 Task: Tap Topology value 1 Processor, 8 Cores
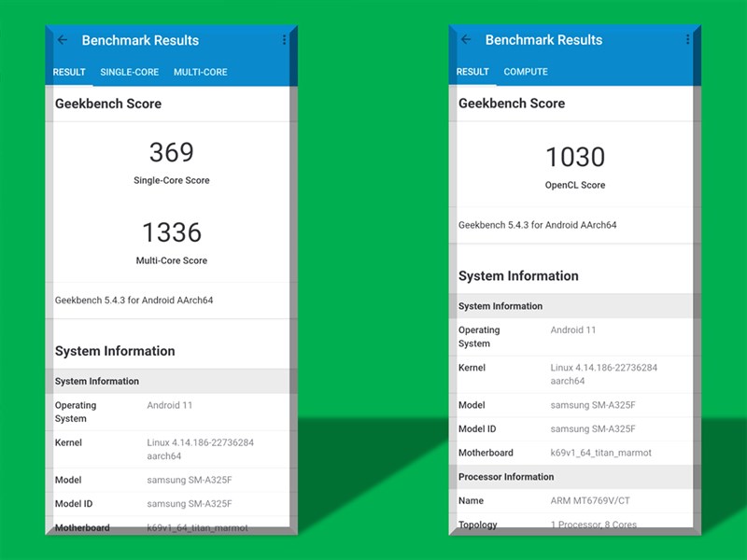594,525
